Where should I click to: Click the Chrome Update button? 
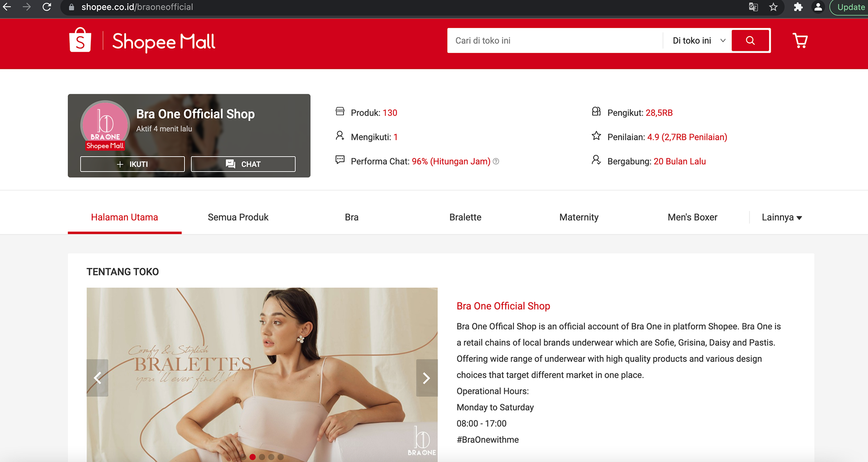[850, 7]
